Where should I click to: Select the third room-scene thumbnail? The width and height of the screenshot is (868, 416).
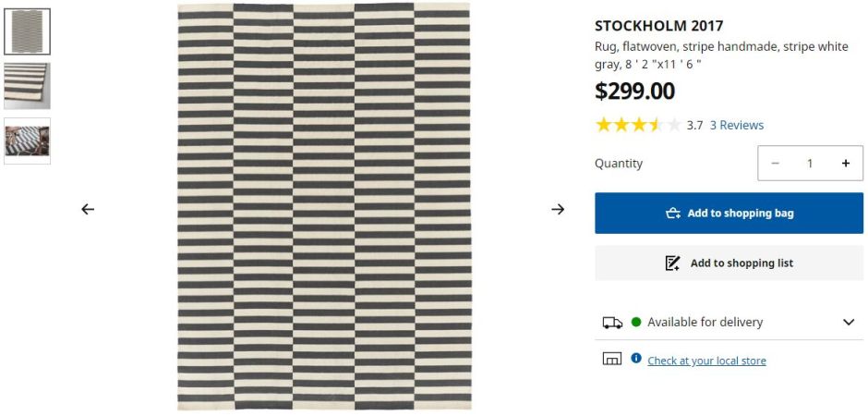(28, 141)
